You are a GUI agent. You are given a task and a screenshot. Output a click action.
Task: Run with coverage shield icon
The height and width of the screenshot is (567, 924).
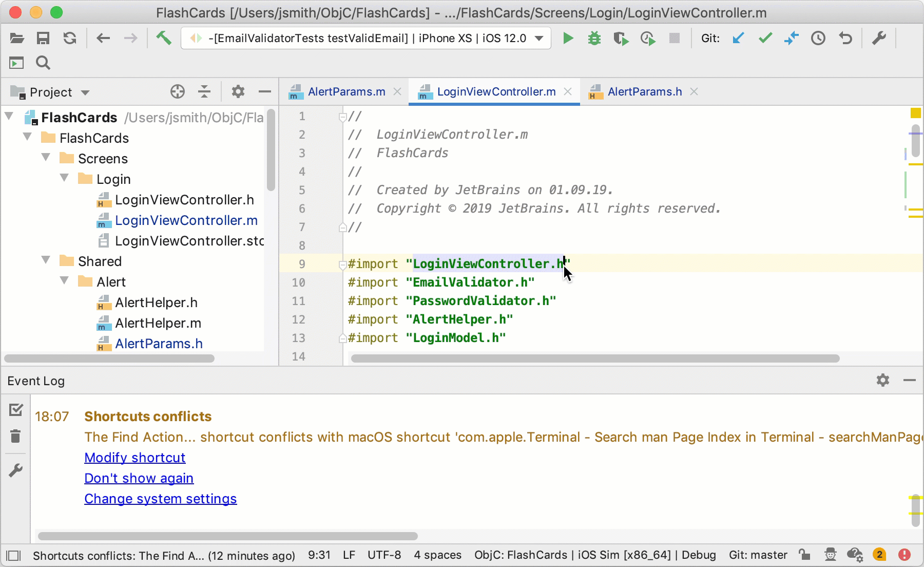coord(621,39)
